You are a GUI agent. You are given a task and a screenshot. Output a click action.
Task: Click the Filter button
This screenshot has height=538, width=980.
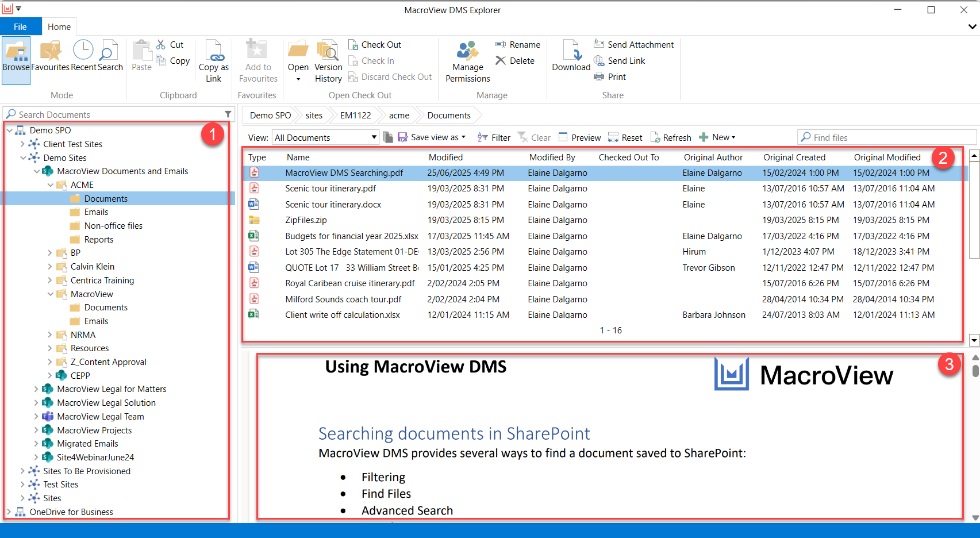click(494, 137)
